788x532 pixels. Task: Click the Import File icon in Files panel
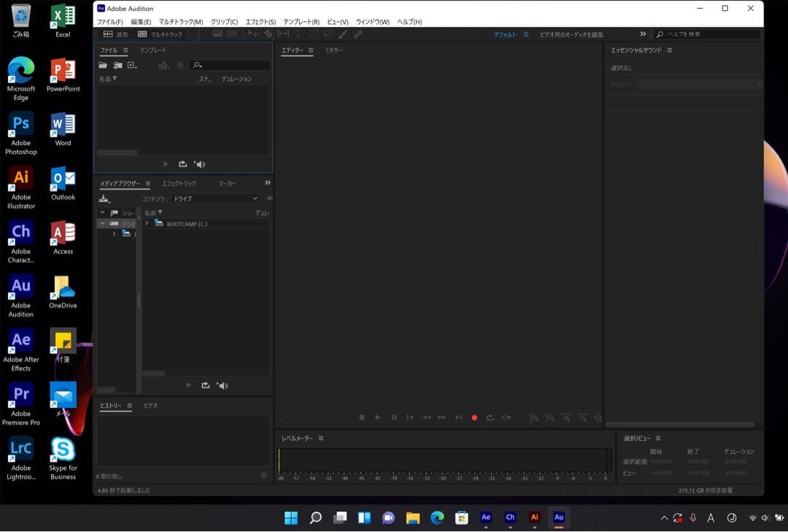(117, 66)
